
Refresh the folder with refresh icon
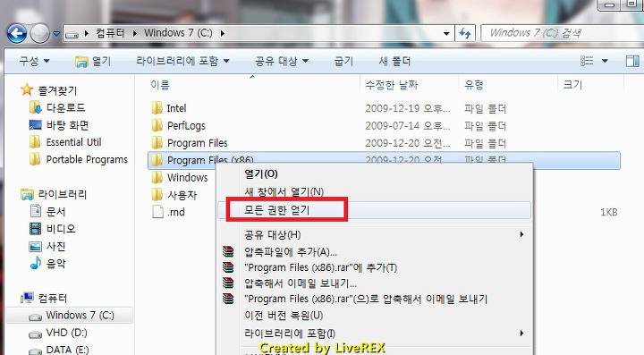(x=465, y=33)
